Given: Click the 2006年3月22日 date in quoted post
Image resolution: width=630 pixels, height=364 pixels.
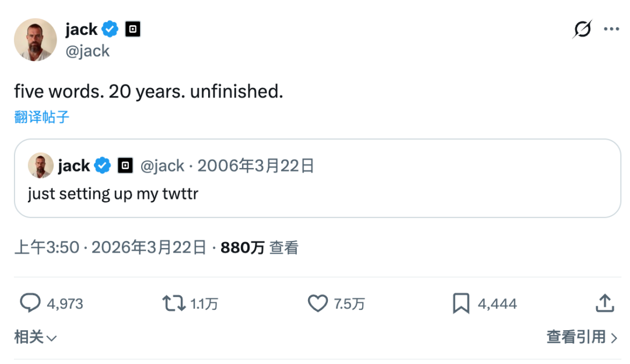Looking at the screenshot, I should point(256,166).
